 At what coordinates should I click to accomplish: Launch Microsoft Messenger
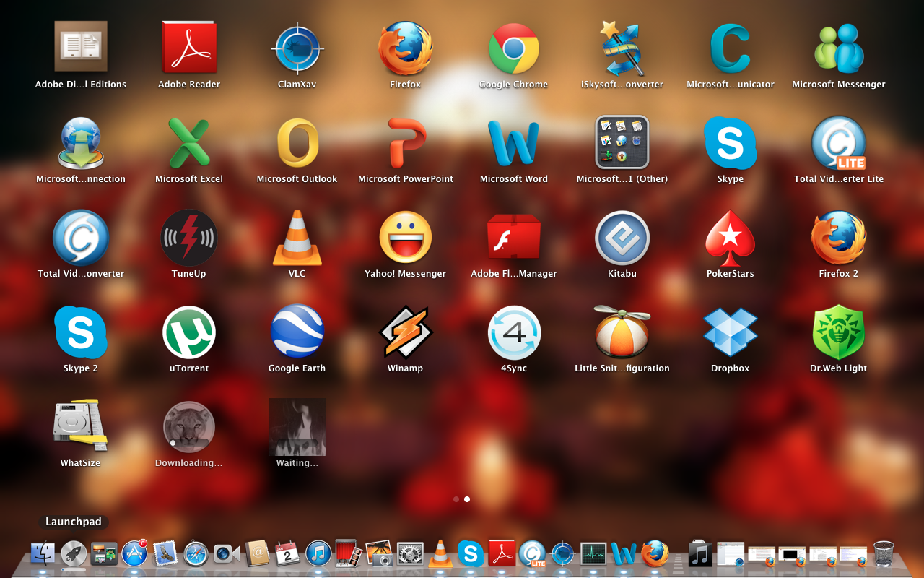(x=839, y=48)
